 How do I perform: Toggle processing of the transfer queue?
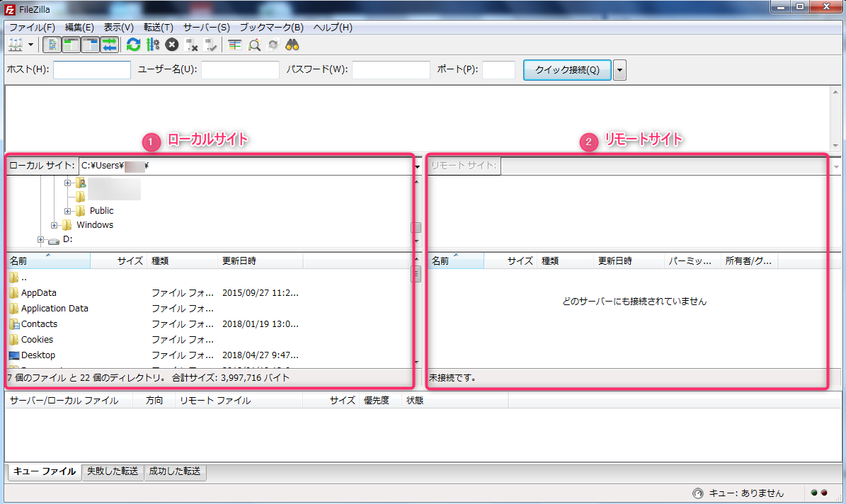pyautogui.click(x=153, y=45)
